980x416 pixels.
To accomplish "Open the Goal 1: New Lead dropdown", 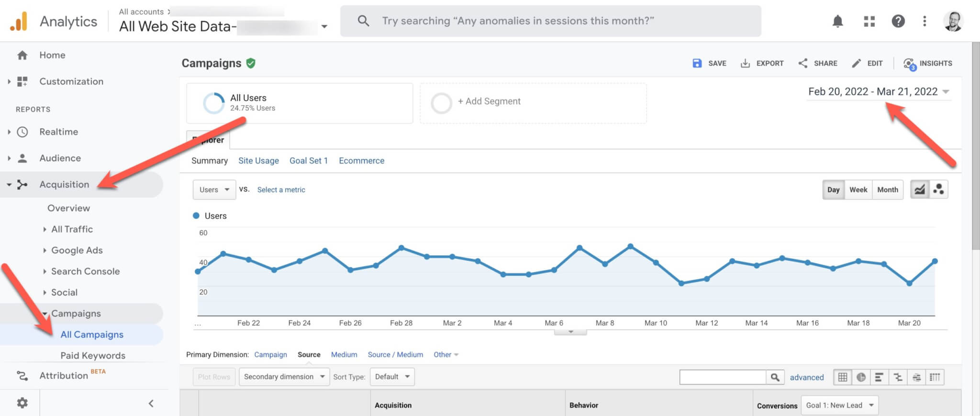I will coord(840,405).
